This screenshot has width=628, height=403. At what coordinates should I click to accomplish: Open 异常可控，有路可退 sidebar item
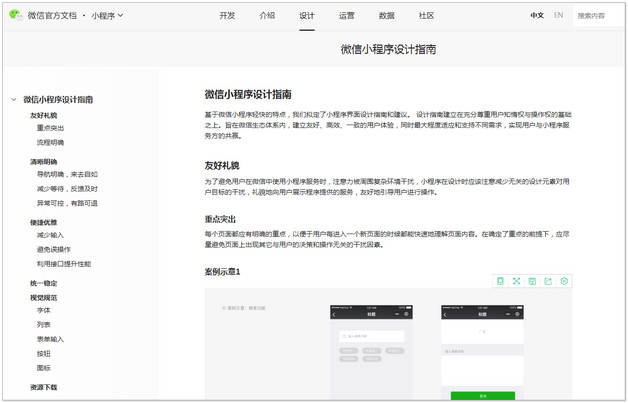(67, 203)
